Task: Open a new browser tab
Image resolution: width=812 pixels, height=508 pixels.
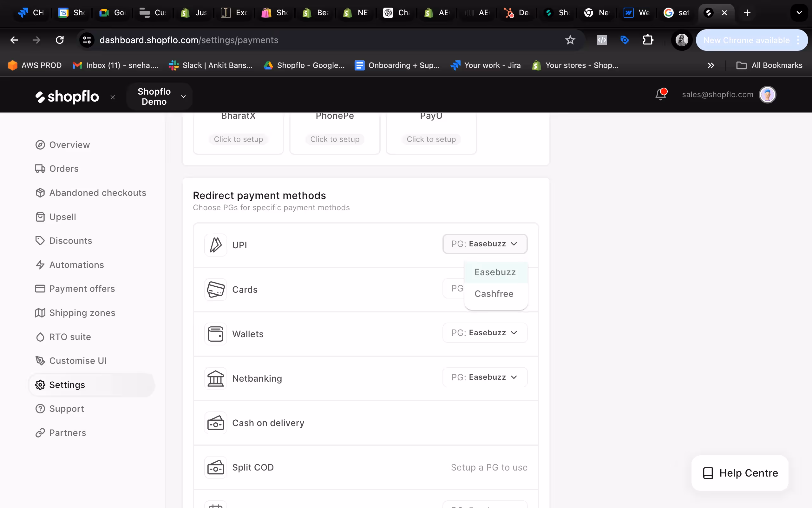Action: 747,13
